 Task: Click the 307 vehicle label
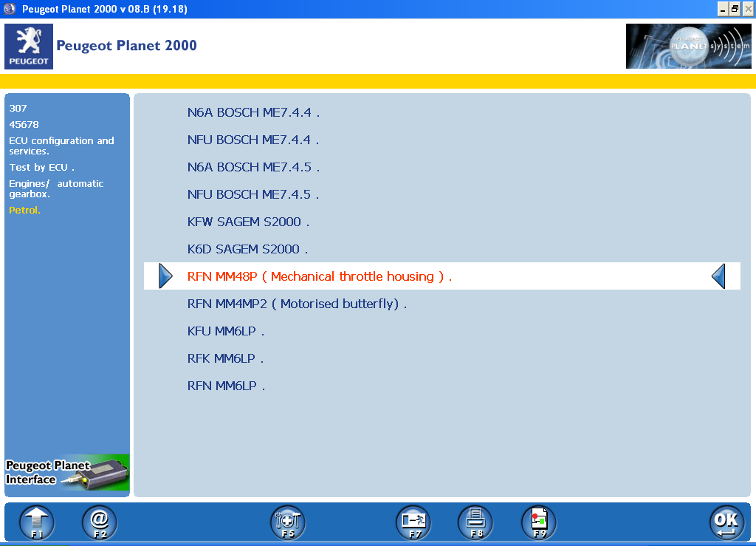pyautogui.click(x=18, y=108)
